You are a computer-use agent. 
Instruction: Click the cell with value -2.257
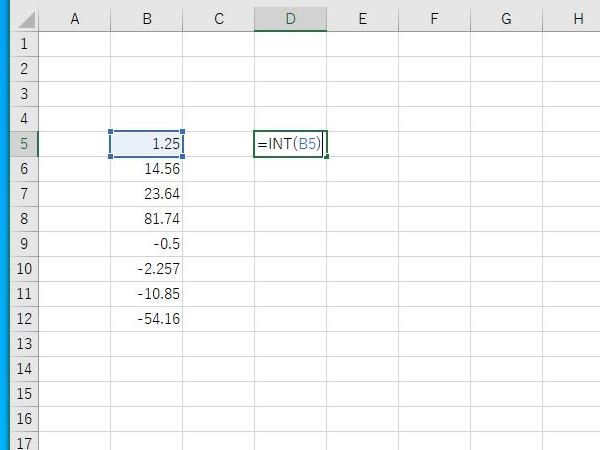tap(146, 269)
